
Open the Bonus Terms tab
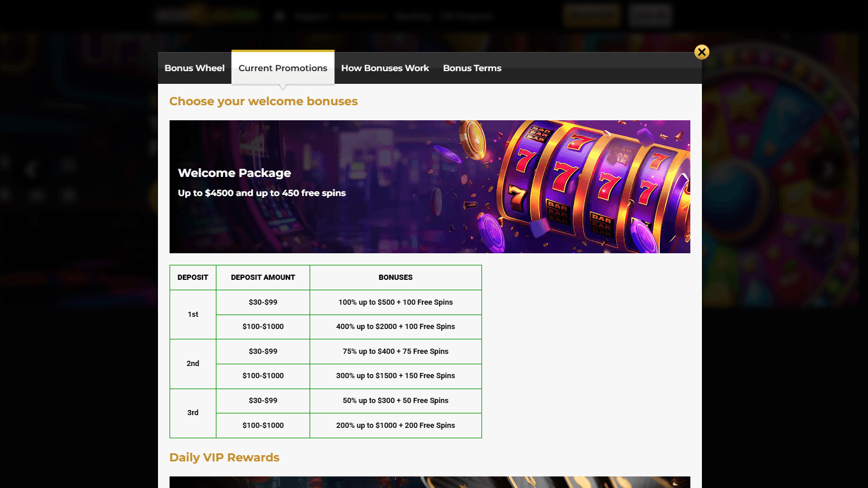(472, 68)
